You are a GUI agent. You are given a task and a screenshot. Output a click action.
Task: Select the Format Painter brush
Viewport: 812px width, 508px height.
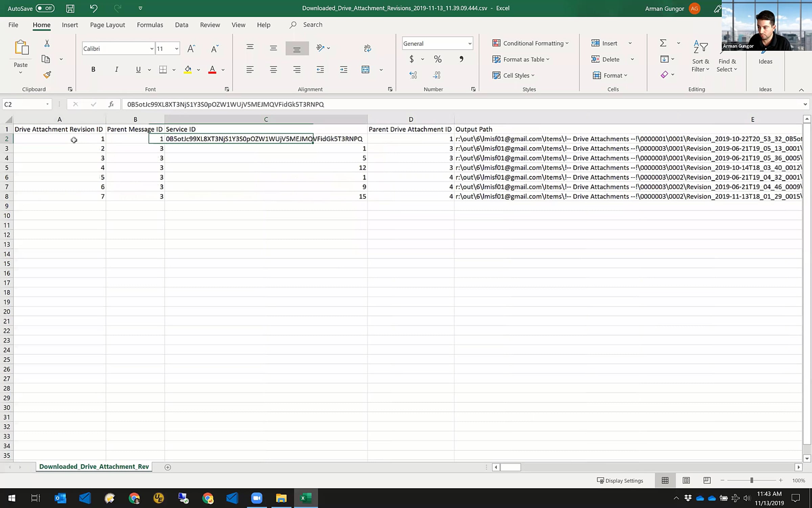47,75
